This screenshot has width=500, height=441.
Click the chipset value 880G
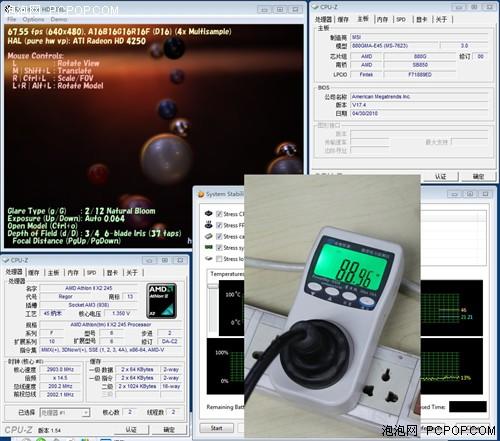pyautogui.click(x=420, y=56)
